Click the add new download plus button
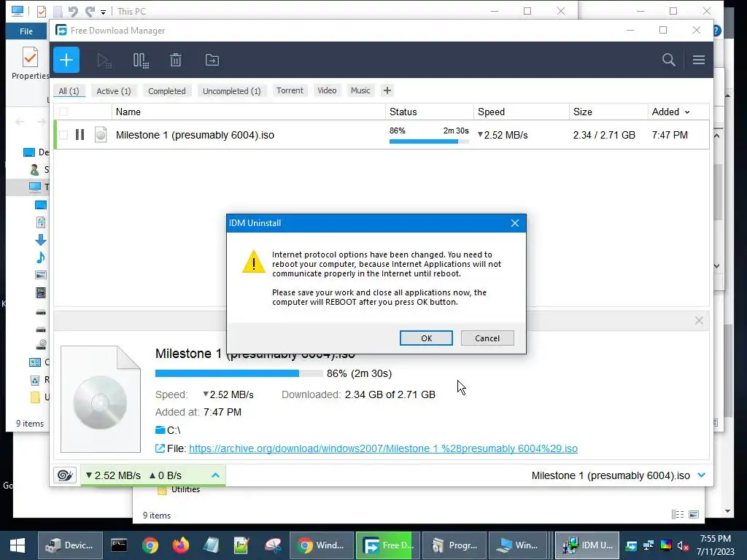747x560 pixels. tap(66, 60)
